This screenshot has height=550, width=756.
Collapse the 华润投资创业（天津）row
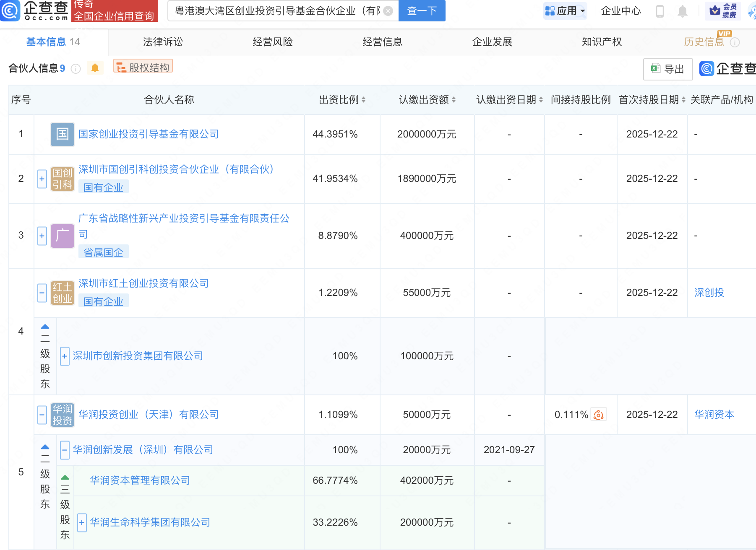click(42, 415)
